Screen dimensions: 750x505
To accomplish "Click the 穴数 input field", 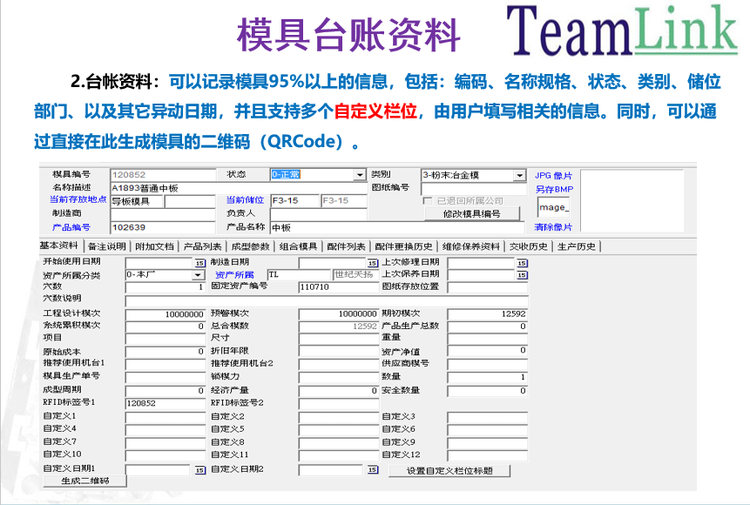I will (165, 287).
